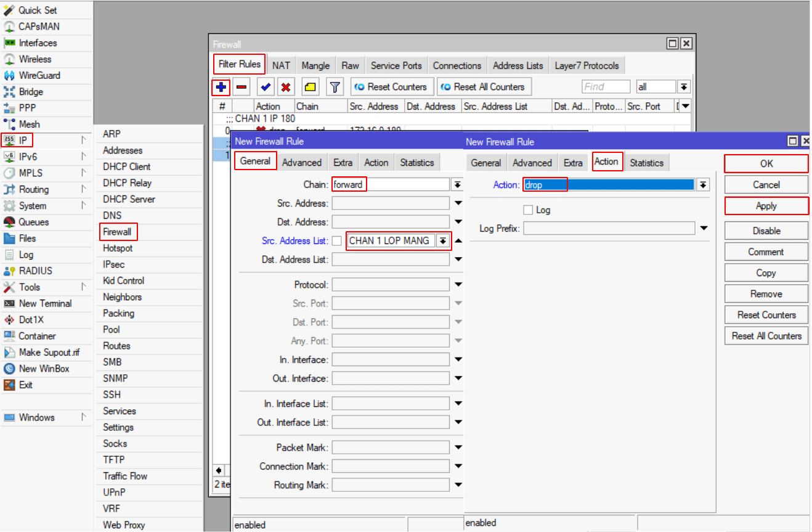This screenshot has width=812, height=532.
Task: Click in the Find search field
Action: pyautogui.click(x=606, y=87)
